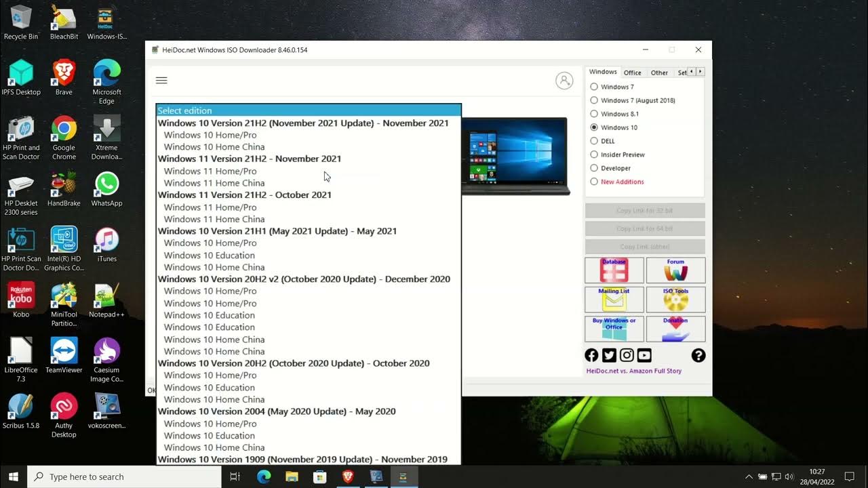Image resolution: width=868 pixels, height=488 pixels.
Task: Select iTunes desktop shortcut
Action: (106, 245)
